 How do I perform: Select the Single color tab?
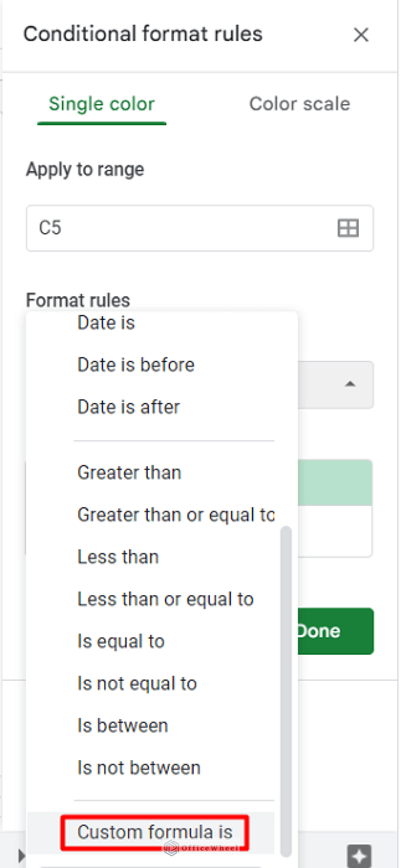101,104
